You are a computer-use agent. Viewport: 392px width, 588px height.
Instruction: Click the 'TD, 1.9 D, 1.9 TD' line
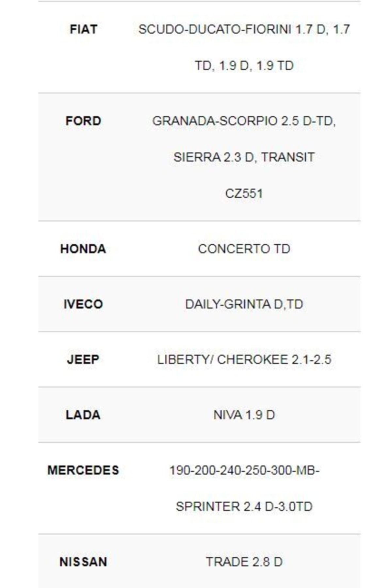(244, 66)
